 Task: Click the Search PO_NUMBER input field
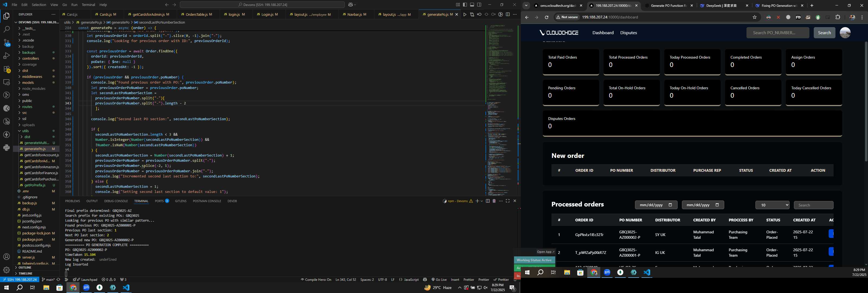coord(777,33)
